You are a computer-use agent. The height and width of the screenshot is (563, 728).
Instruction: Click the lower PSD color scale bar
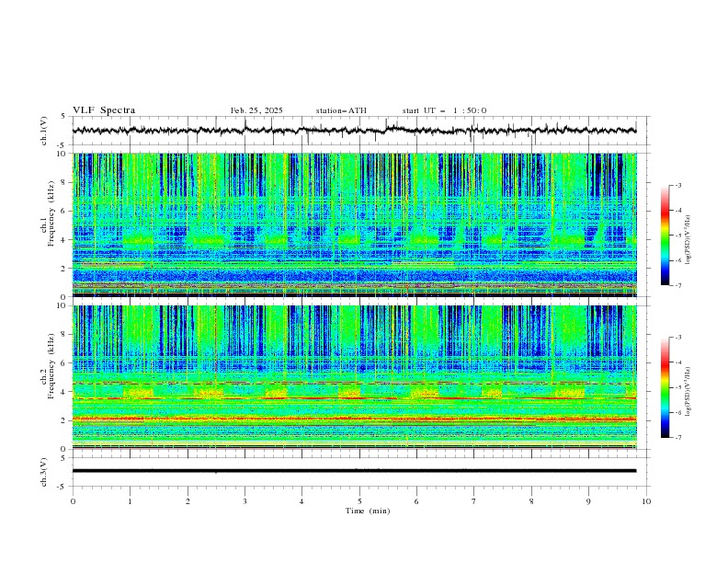[665, 387]
